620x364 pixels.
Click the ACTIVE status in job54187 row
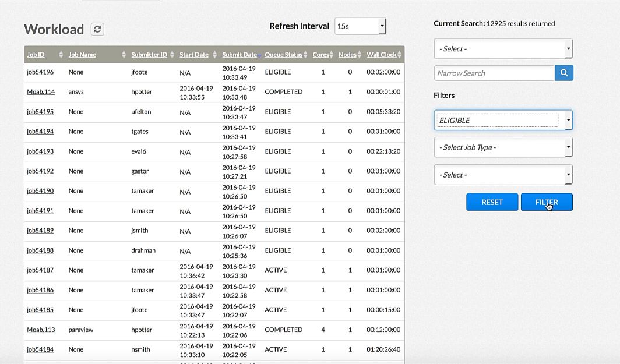(x=276, y=270)
